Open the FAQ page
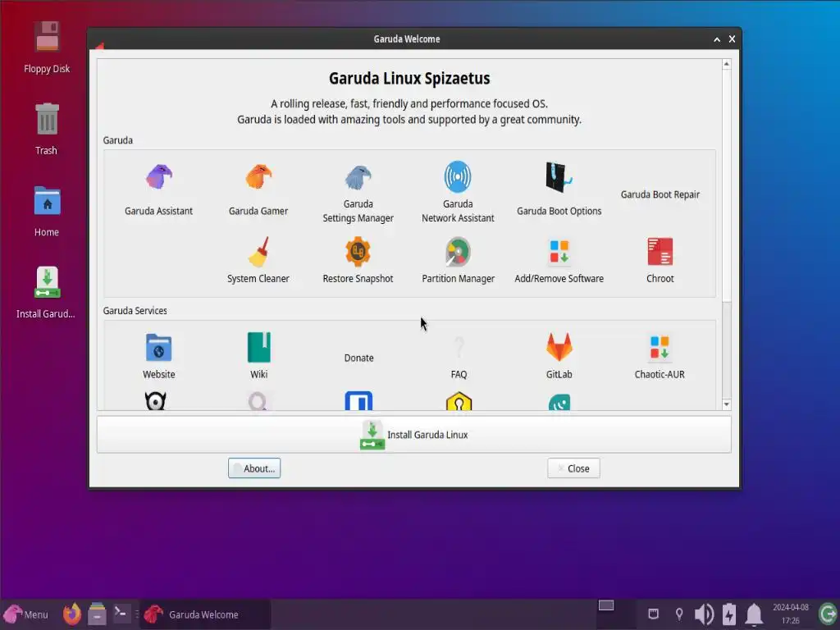Viewport: 840px width, 630px height. (459, 358)
